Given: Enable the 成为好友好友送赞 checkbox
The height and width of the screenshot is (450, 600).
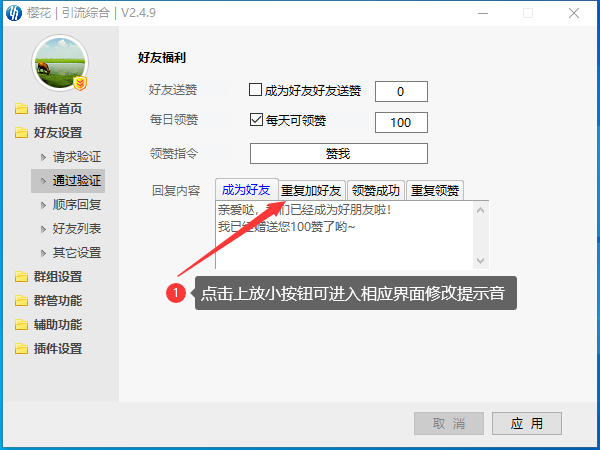Looking at the screenshot, I should click(255, 90).
